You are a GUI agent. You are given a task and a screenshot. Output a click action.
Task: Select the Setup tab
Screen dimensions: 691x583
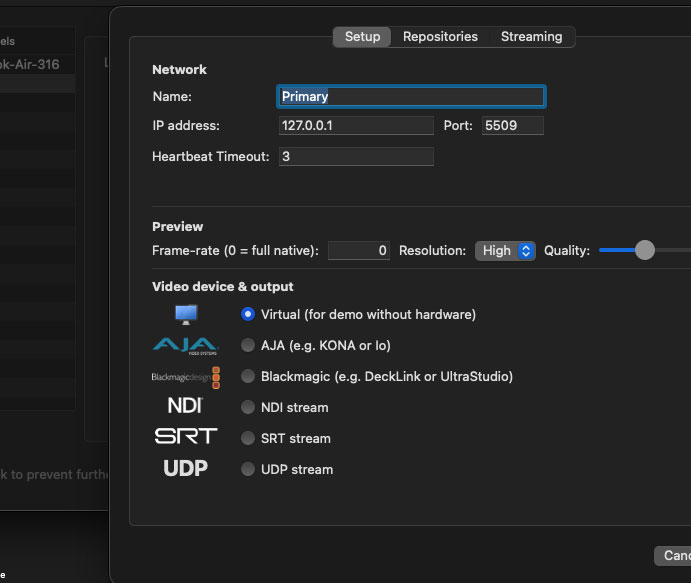point(362,37)
